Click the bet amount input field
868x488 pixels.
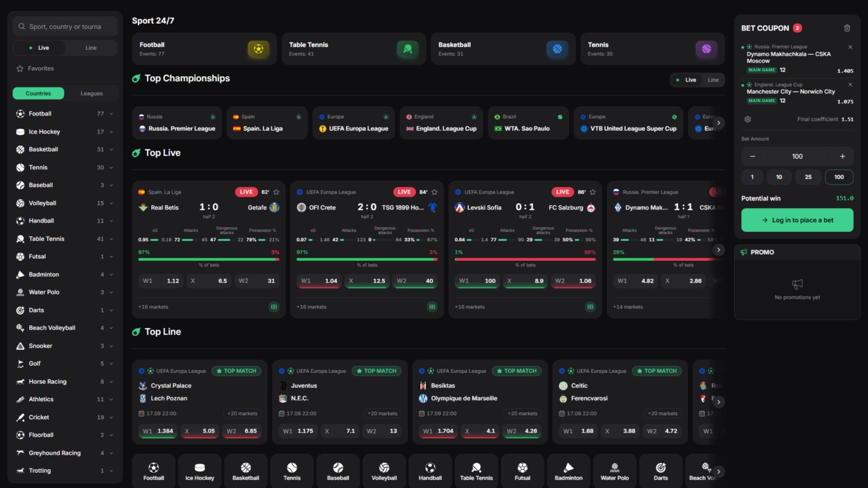[797, 156]
